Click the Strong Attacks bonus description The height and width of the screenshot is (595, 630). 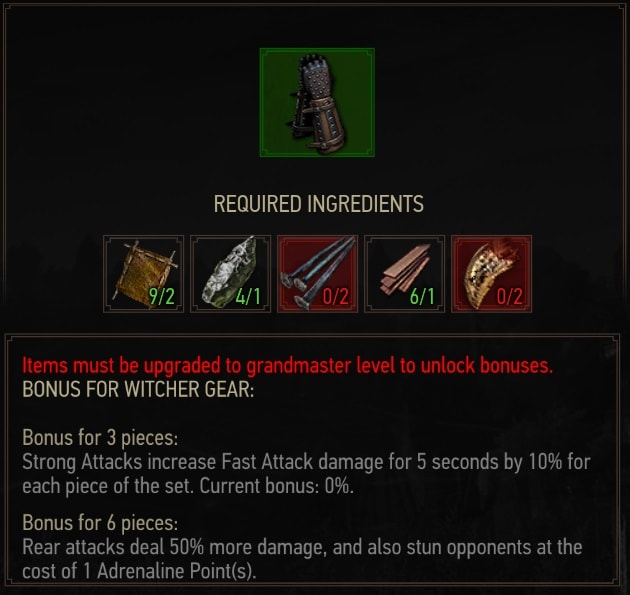coord(306,474)
